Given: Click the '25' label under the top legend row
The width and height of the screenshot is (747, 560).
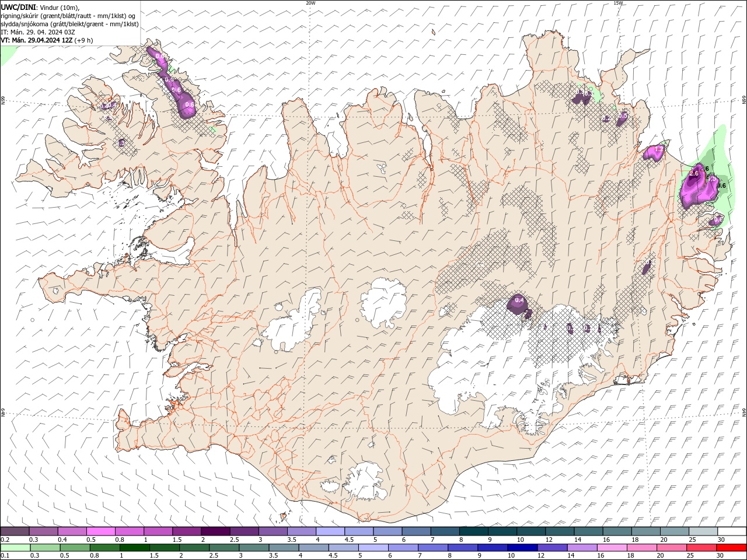Looking at the screenshot, I should point(692,540).
